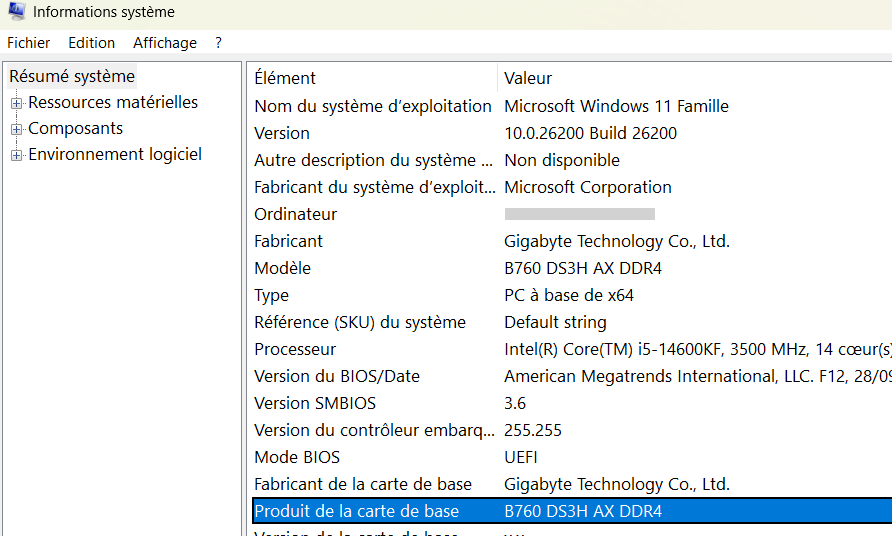Click the American Megatrends International value
This screenshot has height=536, width=892.
point(698,376)
